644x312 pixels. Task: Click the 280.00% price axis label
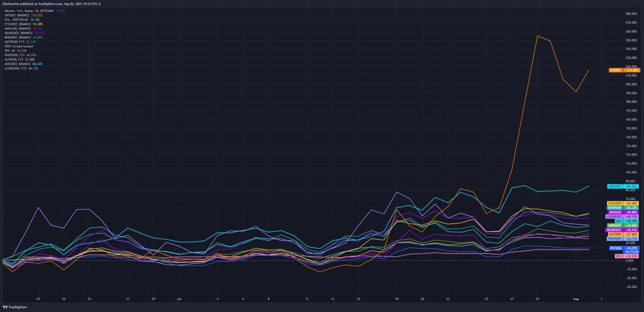coord(631,14)
